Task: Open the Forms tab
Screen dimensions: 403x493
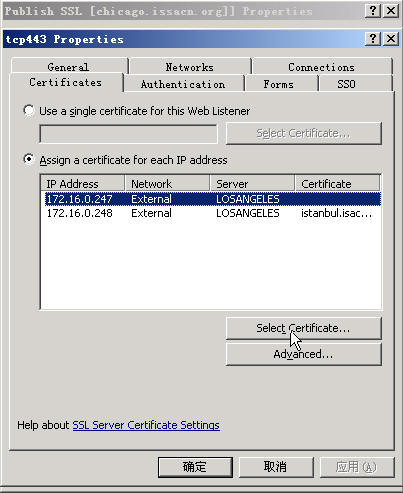Action: (x=279, y=84)
